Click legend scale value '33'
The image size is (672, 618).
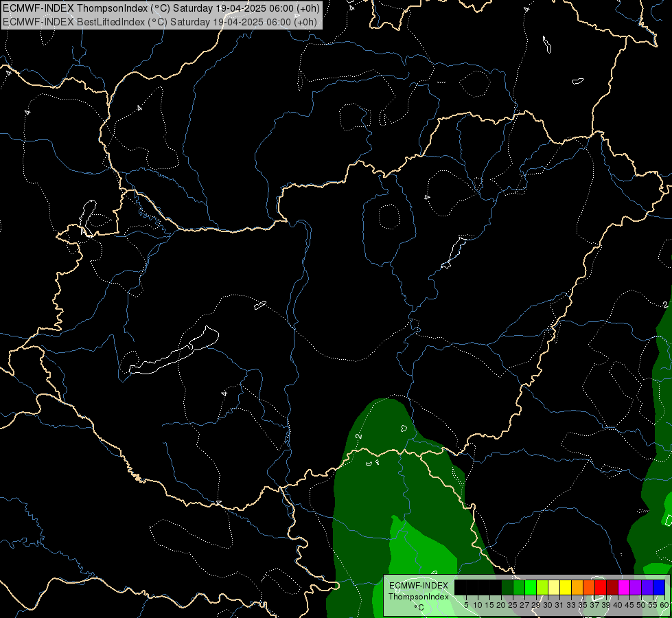pyautogui.click(x=571, y=605)
